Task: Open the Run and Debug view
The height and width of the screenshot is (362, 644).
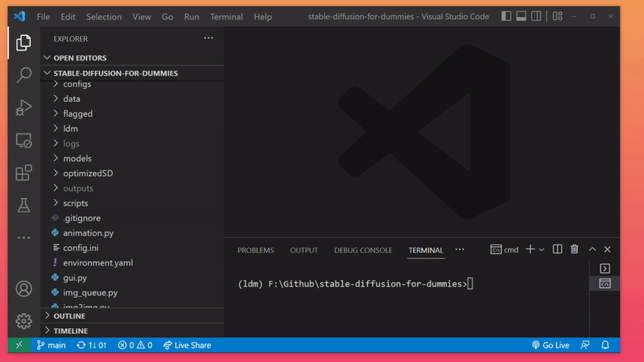Action: pos(23,108)
